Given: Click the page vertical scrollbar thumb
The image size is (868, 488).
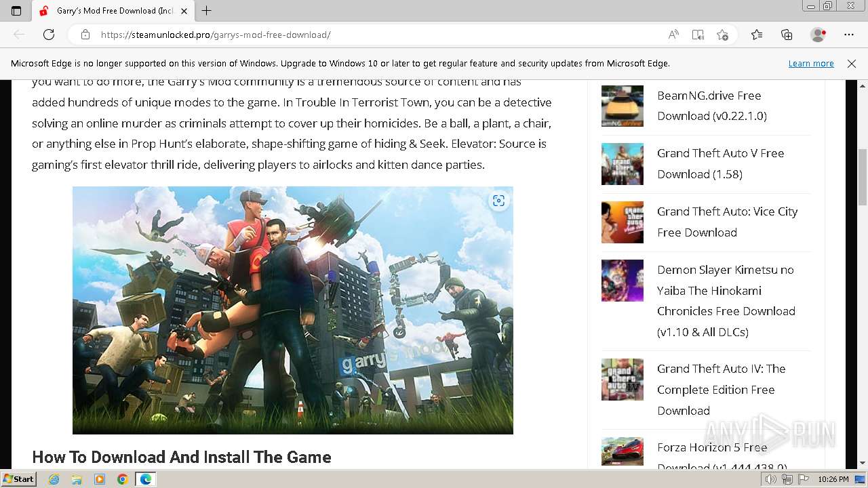Looking at the screenshot, I should tap(863, 176).
